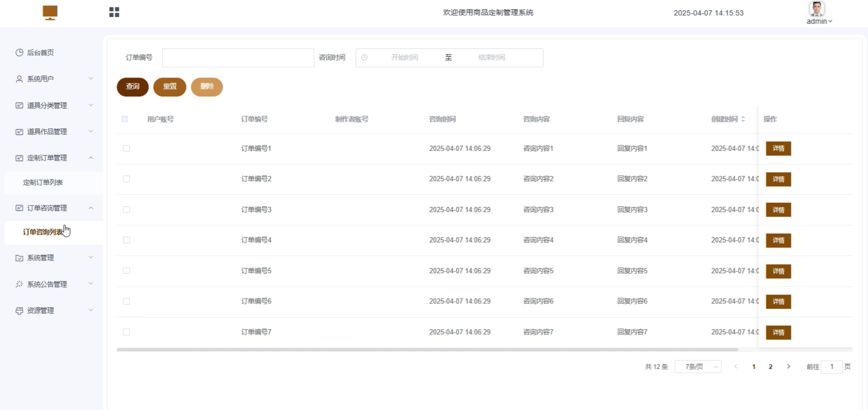Check the row for 订单编号1
This screenshot has height=410, width=868.
[x=126, y=148]
